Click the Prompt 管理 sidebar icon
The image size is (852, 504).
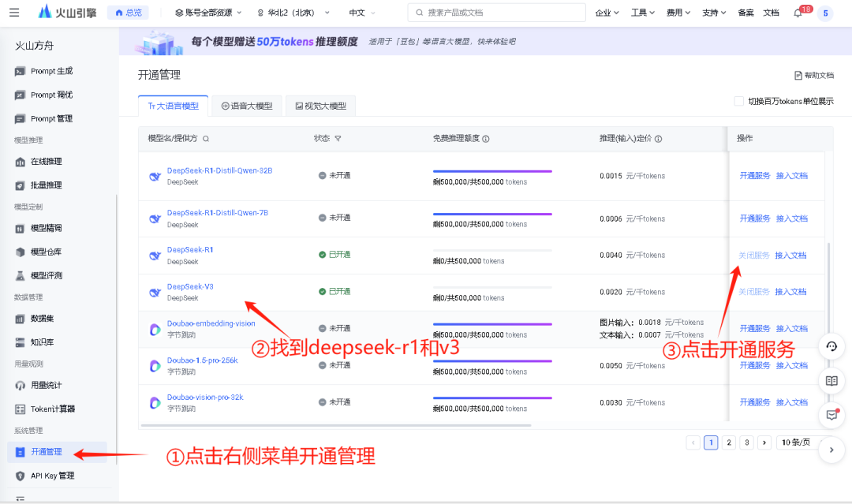click(20, 119)
